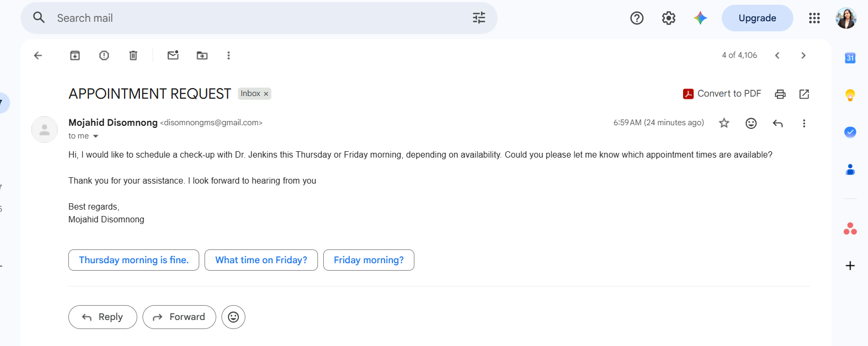The image size is (868, 346).
Task: Open message in a new window
Action: click(804, 94)
